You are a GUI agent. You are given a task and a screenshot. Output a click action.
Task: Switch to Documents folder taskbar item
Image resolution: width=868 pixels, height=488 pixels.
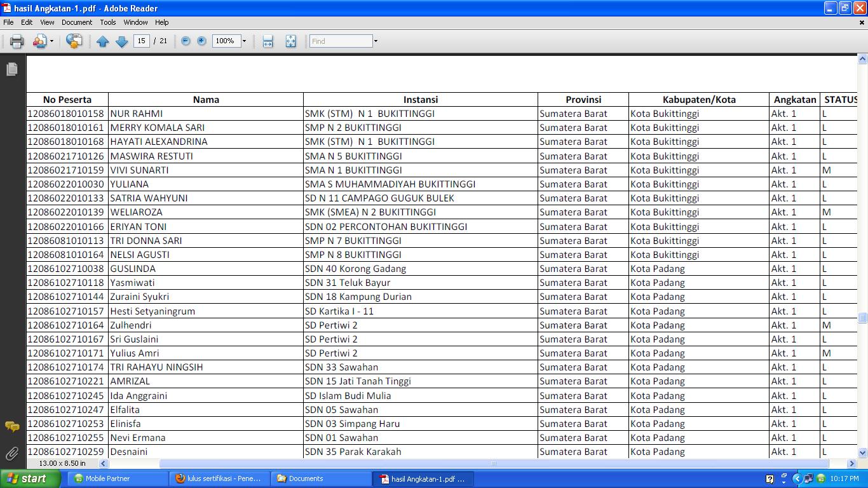coord(321,478)
